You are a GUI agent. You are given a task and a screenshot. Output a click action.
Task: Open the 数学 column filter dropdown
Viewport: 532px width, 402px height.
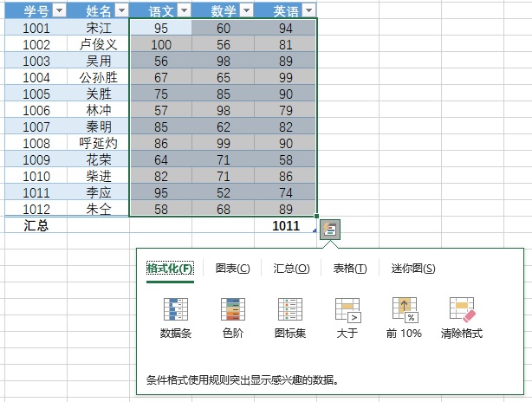247,11
